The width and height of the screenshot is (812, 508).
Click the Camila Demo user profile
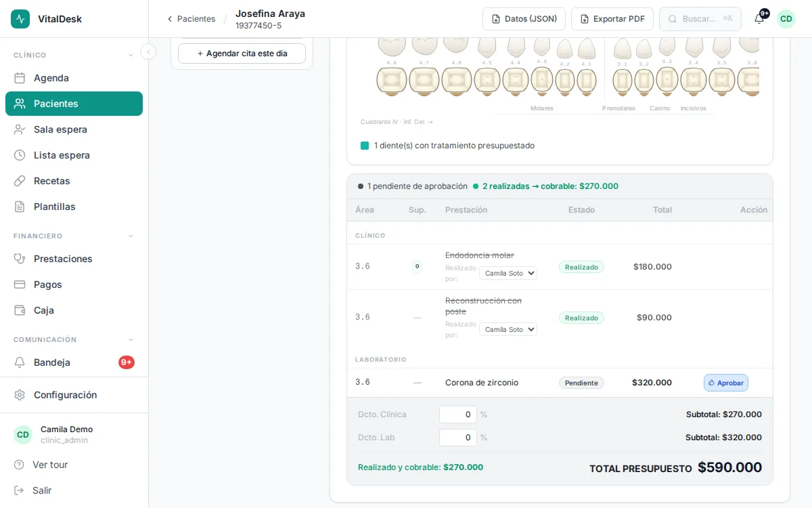point(74,435)
